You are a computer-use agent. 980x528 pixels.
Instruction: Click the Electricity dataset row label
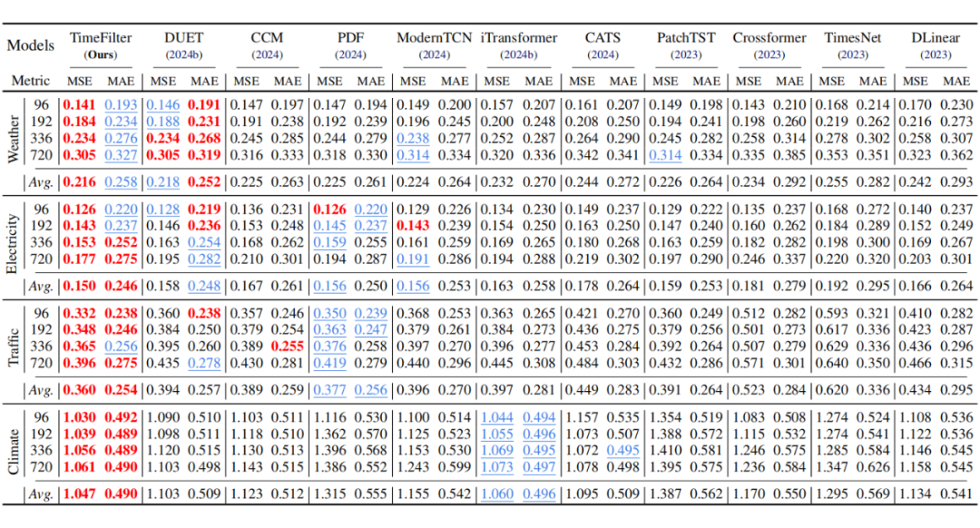(x=12, y=244)
